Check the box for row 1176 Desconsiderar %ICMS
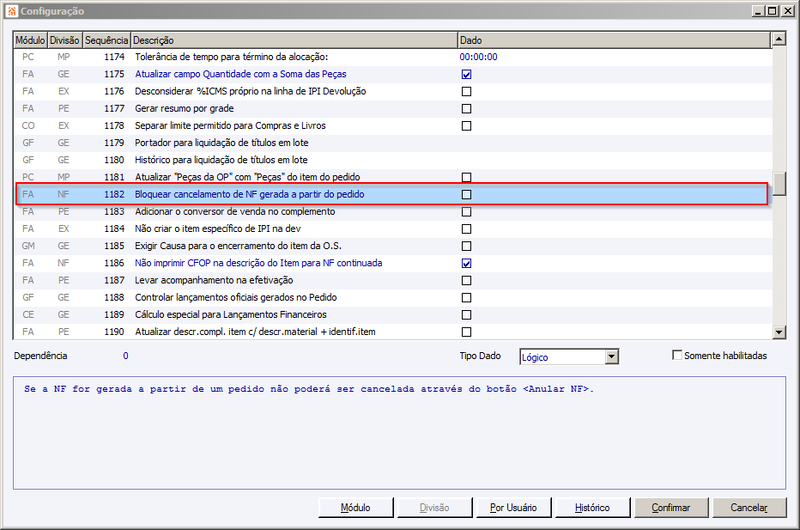The height and width of the screenshot is (530, 800). click(x=466, y=92)
